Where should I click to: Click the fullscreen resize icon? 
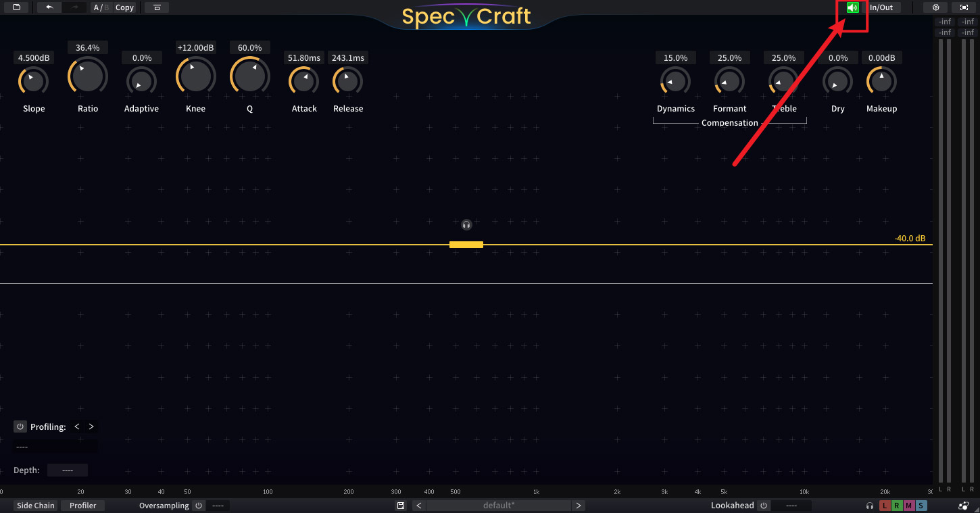pos(964,7)
